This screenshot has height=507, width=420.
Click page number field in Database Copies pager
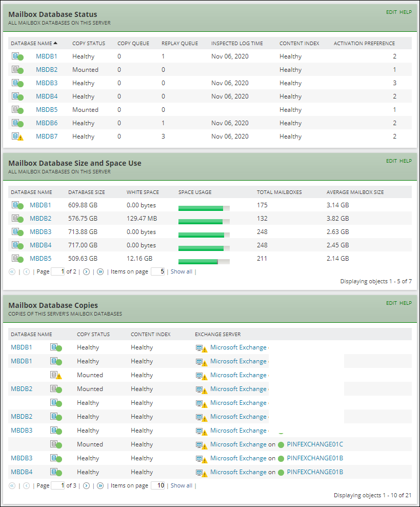pos(58,485)
